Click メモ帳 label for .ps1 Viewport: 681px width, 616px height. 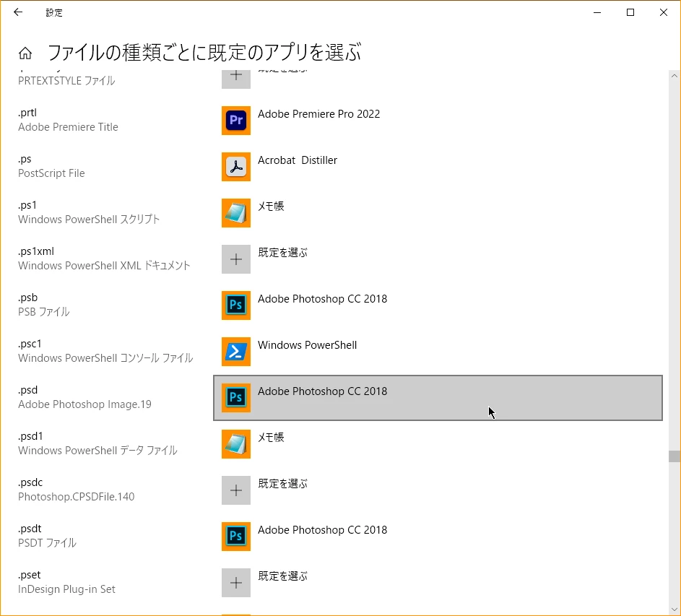click(x=271, y=207)
